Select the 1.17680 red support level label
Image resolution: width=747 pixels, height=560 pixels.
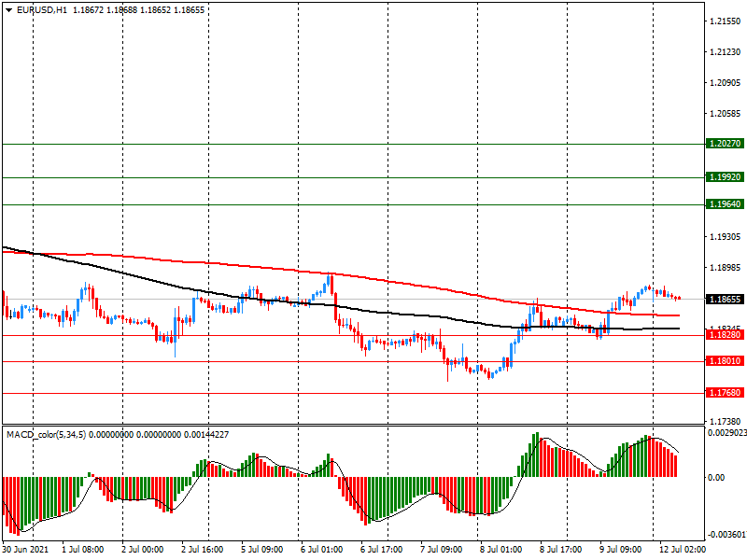(725, 393)
